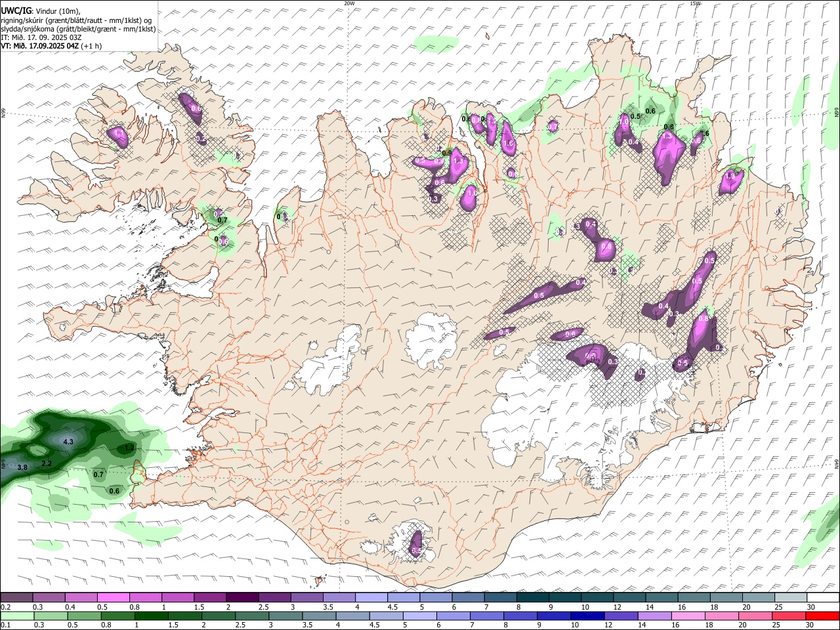The width and height of the screenshot is (840, 630).
Task: Click the white Hofsjökull glacier in central Iceland
Action: click(431, 341)
